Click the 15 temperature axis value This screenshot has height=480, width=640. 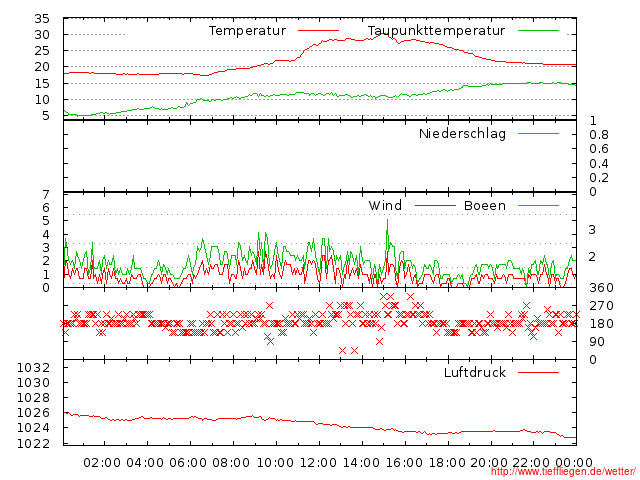(42, 84)
